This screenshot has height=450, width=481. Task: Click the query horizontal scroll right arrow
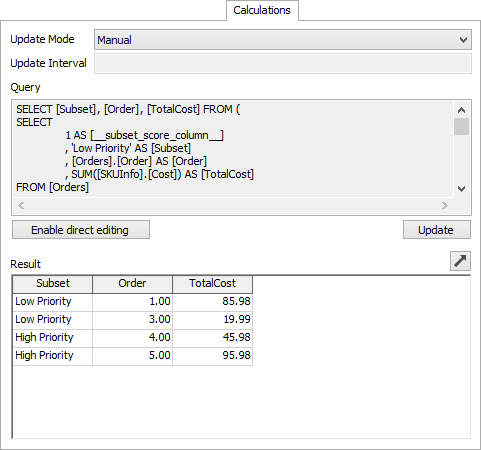(445, 205)
